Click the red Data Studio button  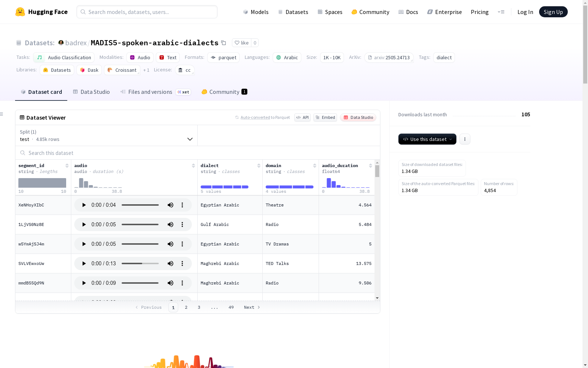pyautogui.click(x=358, y=117)
